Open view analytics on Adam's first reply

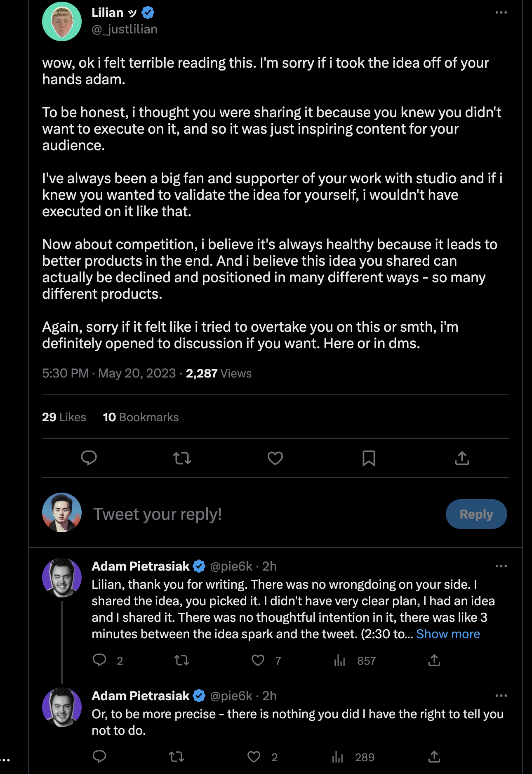pos(339,661)
